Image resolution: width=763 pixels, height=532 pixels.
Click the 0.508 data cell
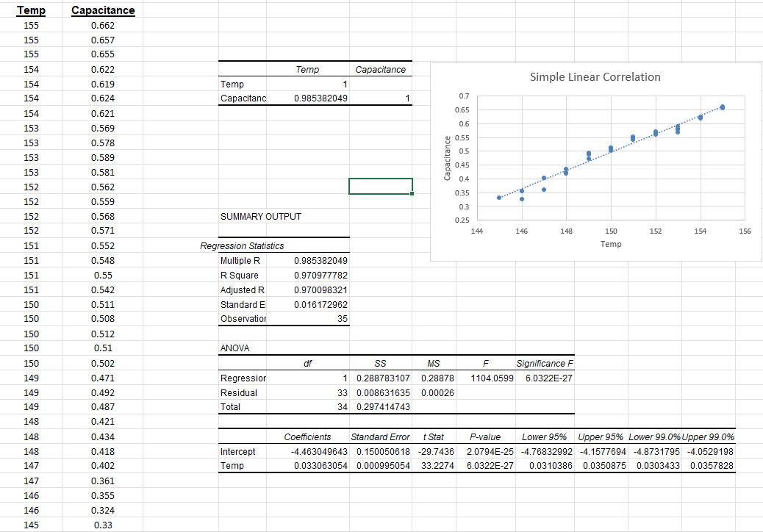pyautogui.click(x=103, y=318)
